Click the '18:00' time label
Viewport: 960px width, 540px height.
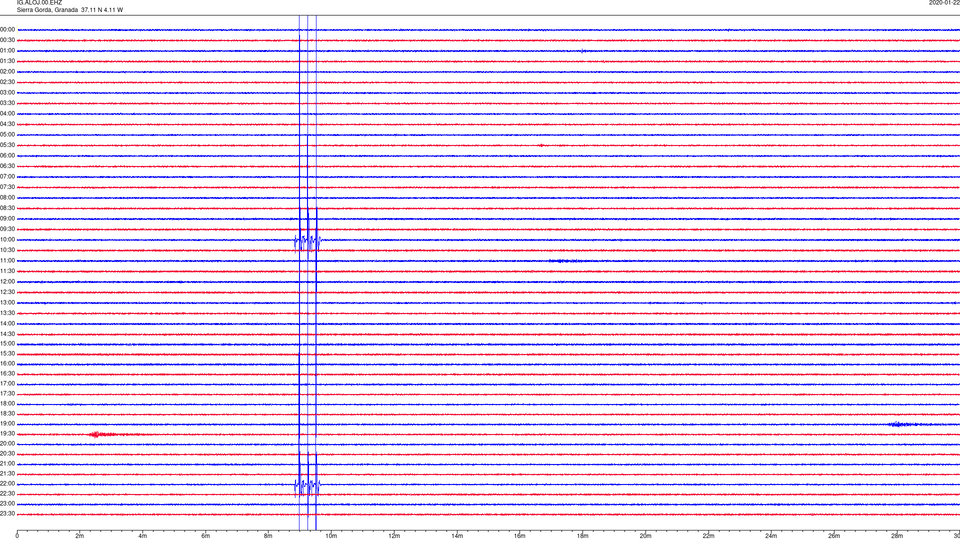8,404
